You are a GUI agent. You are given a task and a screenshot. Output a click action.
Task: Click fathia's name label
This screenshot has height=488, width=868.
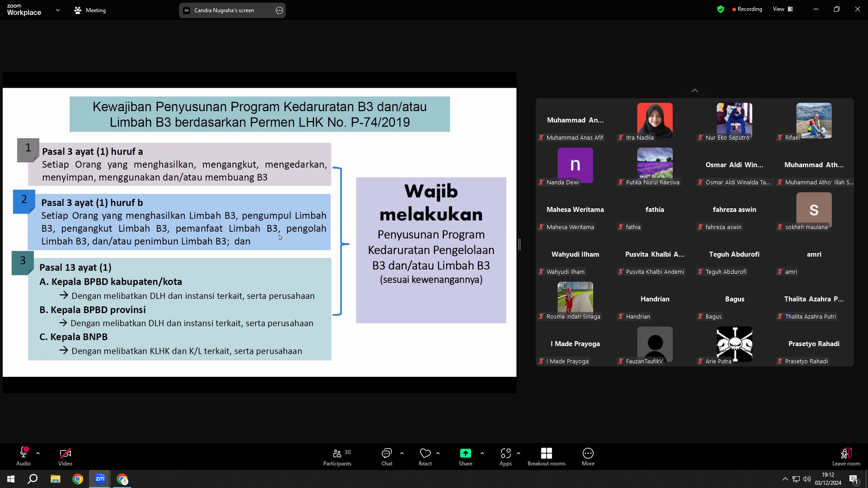coord(633,227)
